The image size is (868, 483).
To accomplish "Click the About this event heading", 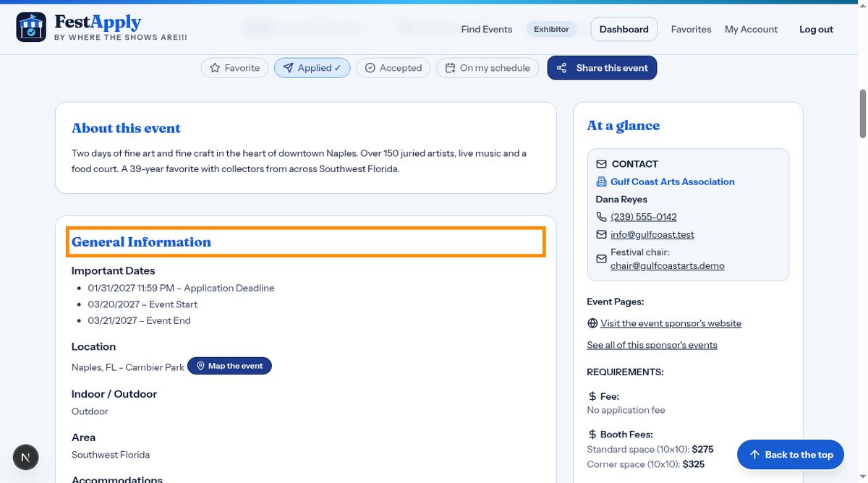I will pyautogui.click(x=126, y=128).
